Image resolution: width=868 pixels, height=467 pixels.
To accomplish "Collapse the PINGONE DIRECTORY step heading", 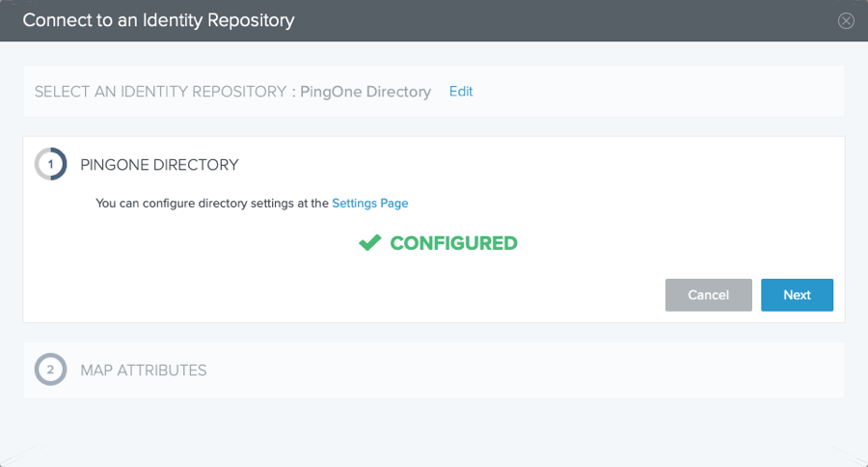I will (x=159, y=165).
